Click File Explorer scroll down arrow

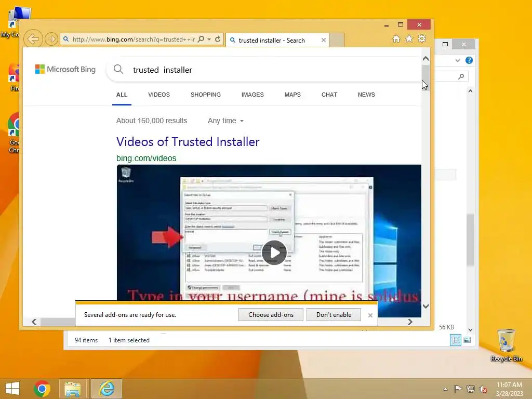pos(470,329)
